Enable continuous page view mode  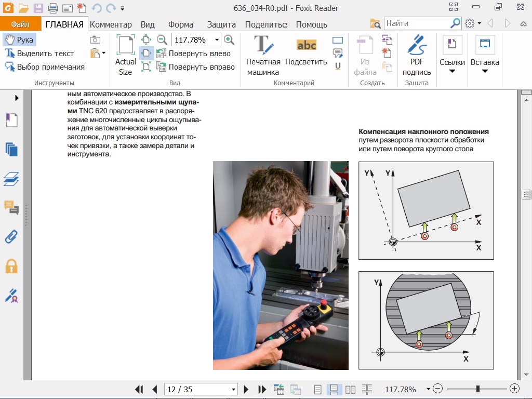(334, 389)
